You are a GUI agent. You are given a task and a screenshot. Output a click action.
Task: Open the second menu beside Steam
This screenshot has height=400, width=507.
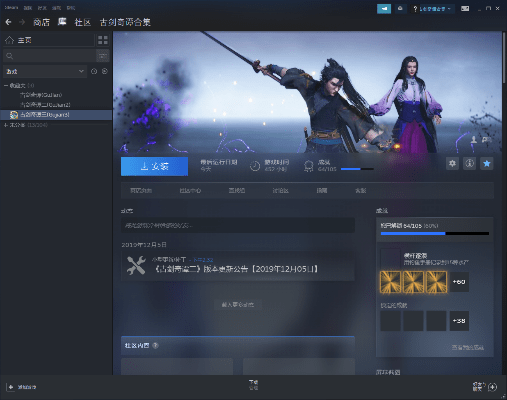[28, 8]
